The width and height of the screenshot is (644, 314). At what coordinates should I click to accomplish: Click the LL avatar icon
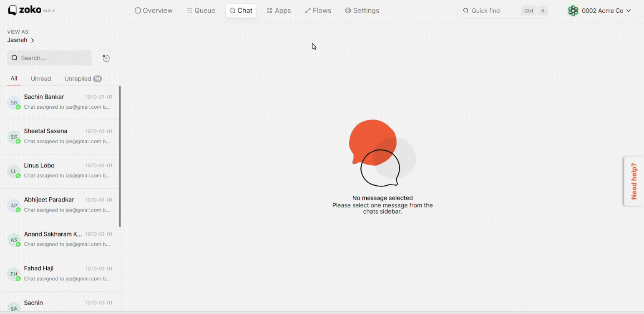(14, 171)
